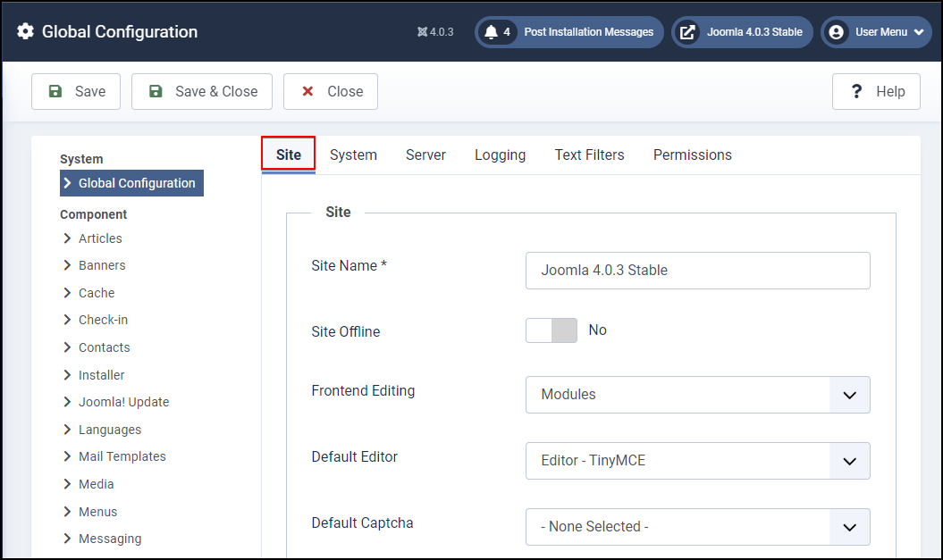Click inside the Site Name field
Image resolution: width=943 pixels, height=560 pixels.
tap(697, 270)
